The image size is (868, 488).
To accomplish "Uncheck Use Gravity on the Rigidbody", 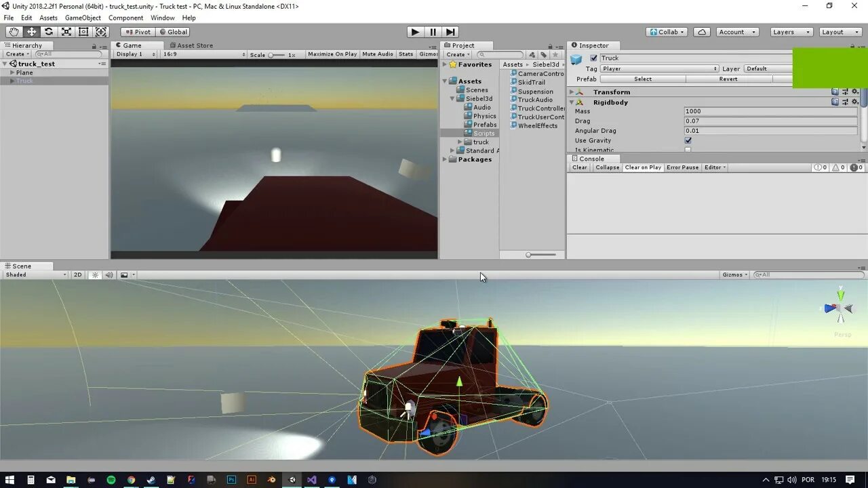I will 688,140.
